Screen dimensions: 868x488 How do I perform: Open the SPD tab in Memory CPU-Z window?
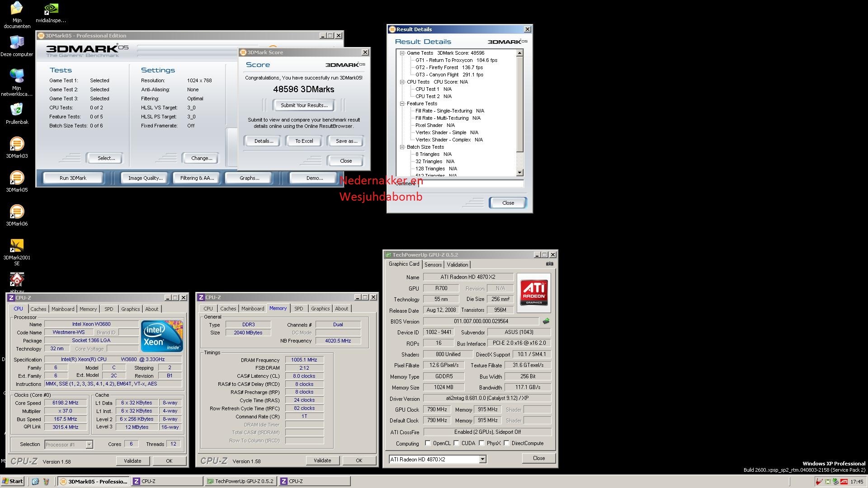pyautogui.click(x=298, y=309)
